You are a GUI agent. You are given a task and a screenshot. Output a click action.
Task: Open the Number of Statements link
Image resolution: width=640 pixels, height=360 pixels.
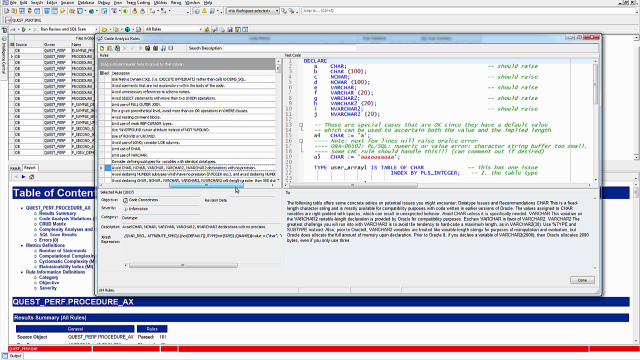click(x=63, y=251)
